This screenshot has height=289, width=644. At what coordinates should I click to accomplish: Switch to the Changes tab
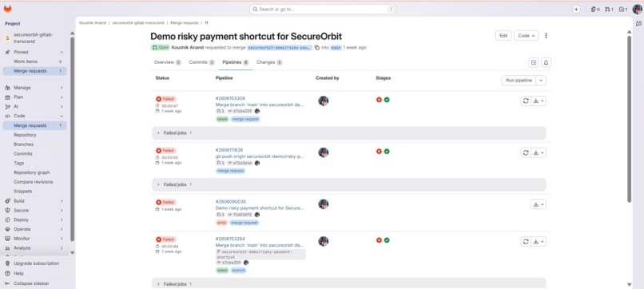pos(269,62)
